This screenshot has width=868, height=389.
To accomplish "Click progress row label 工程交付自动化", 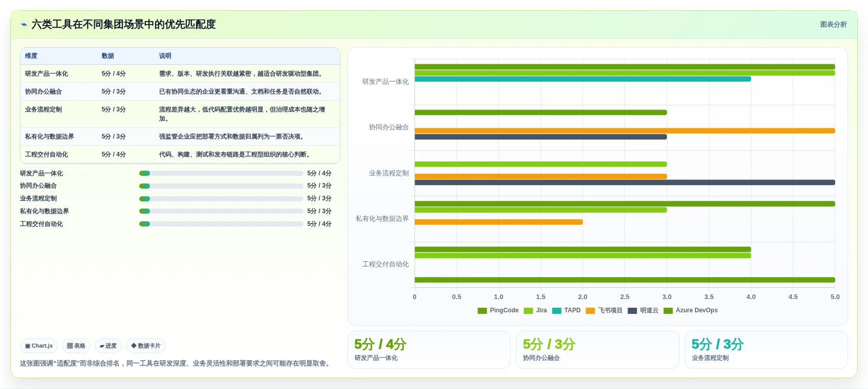I will pyautogui.click(x=41, y=224).
